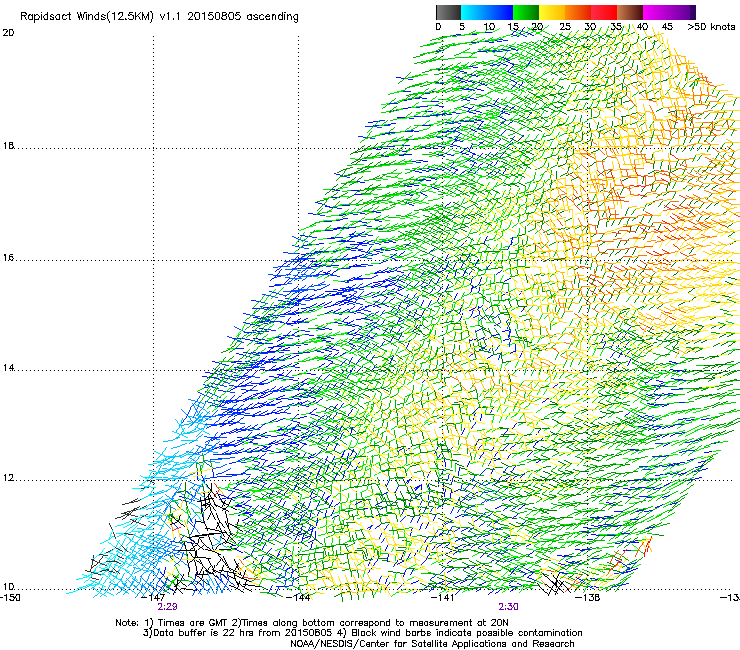740x650 pixels.
Task: Click the '>50 knots' legend label
Action: [711, 27]
